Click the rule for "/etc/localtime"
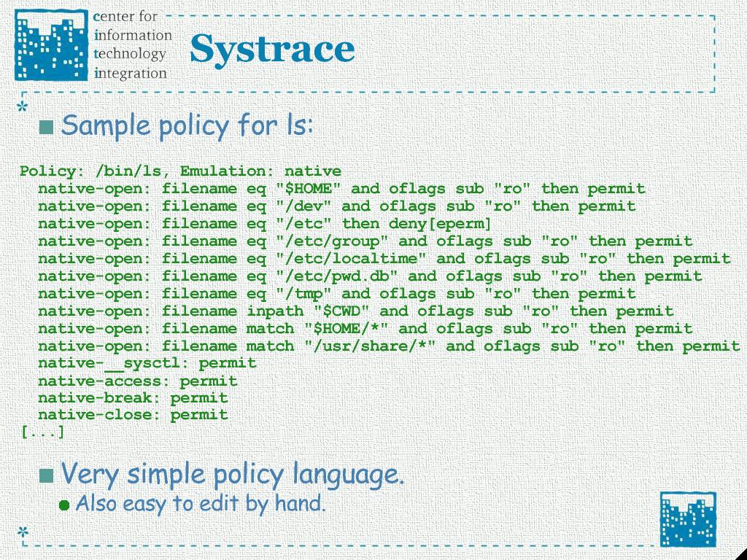 click(x=384, y=259)
